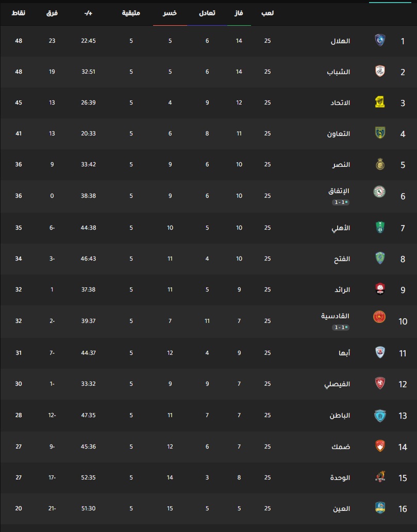Sort table by نقاط column header

coord(19,13)
